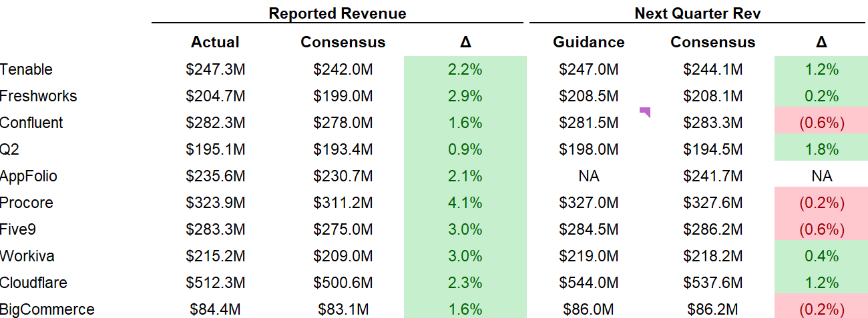
Task: Select the Tenable row label
Action: (x=27, y=69)
